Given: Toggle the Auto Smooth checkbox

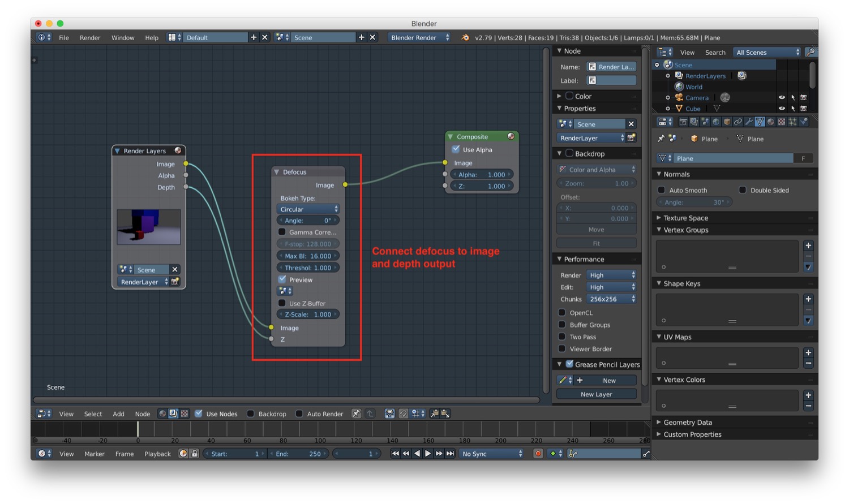Looking at the screenshot, I should coord(661,190).
